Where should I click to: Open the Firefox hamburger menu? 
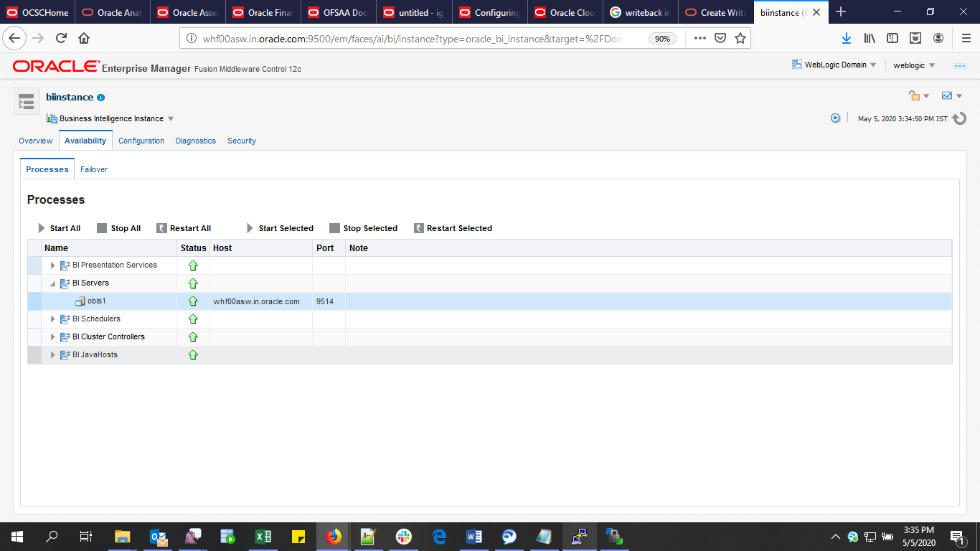click(x=966, y=38)
